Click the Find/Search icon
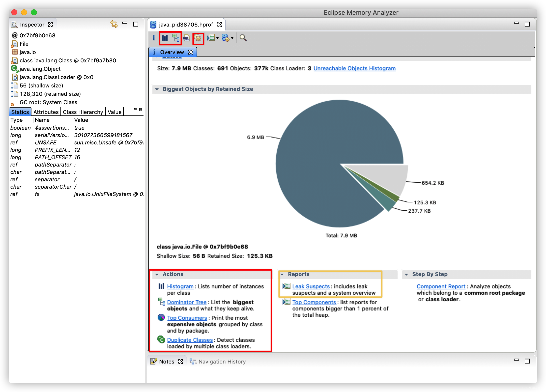 243,38
